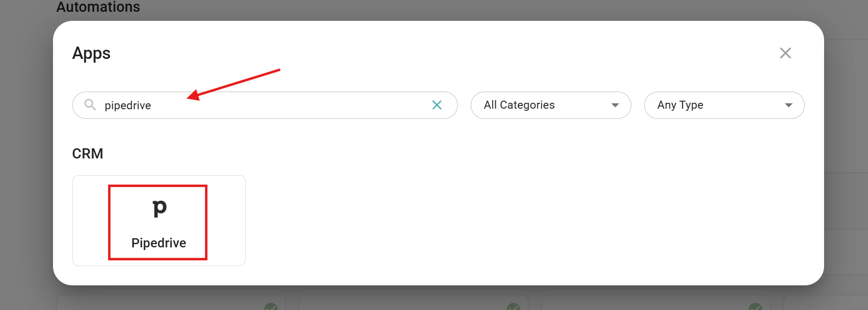This screenshot has width=868, height=310.
Task: Close the Apps dialog with the X
Action: click(x=785, y=53)
